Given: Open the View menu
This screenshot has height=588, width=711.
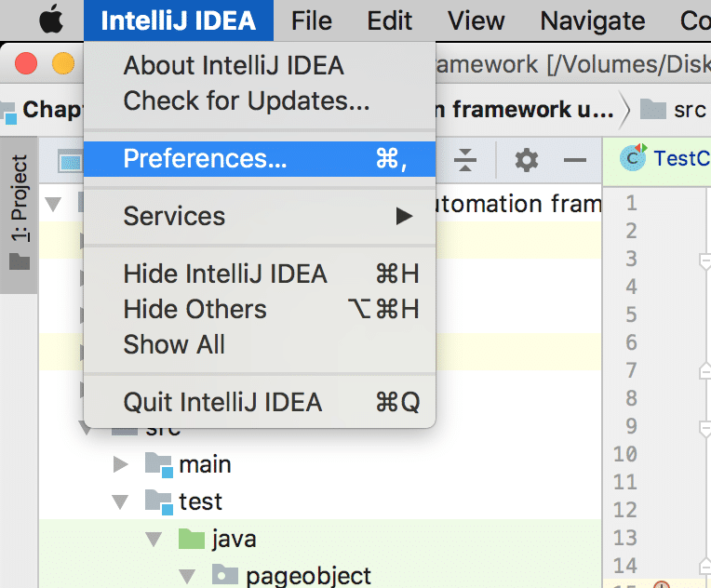Looking at the screenshot, I should point(476,20).
